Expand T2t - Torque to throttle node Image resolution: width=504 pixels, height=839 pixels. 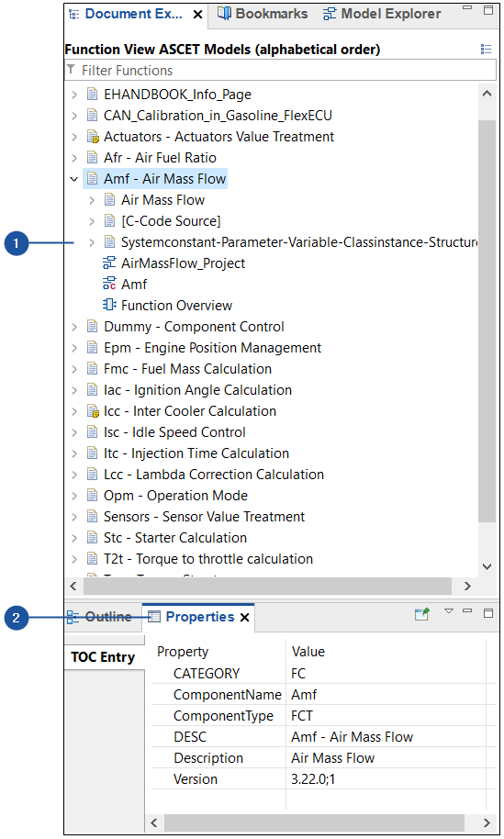click(74, 559)
